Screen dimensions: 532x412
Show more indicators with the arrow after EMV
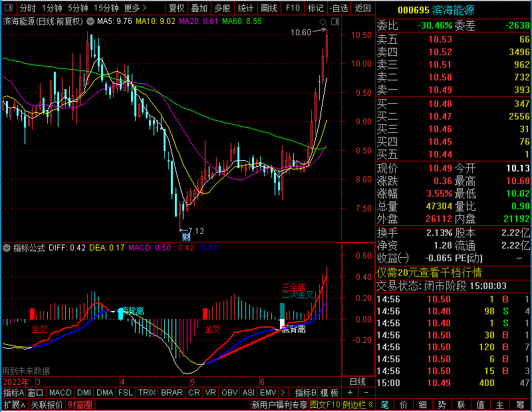click(283, 393)
